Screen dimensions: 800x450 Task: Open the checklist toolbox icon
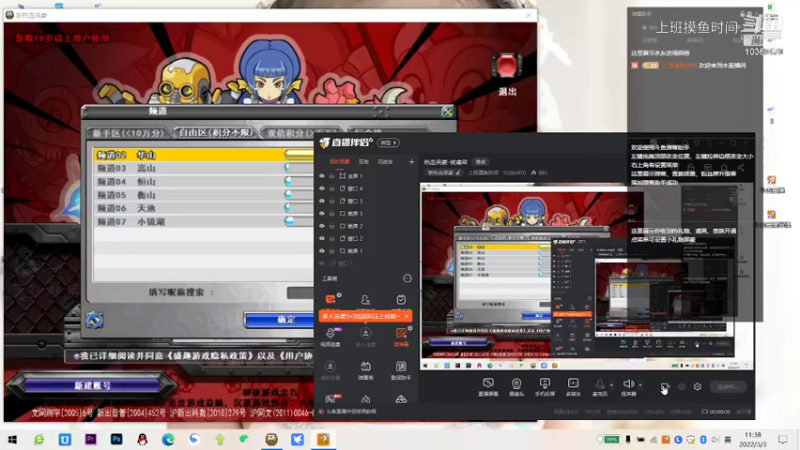tap(401, 299)
